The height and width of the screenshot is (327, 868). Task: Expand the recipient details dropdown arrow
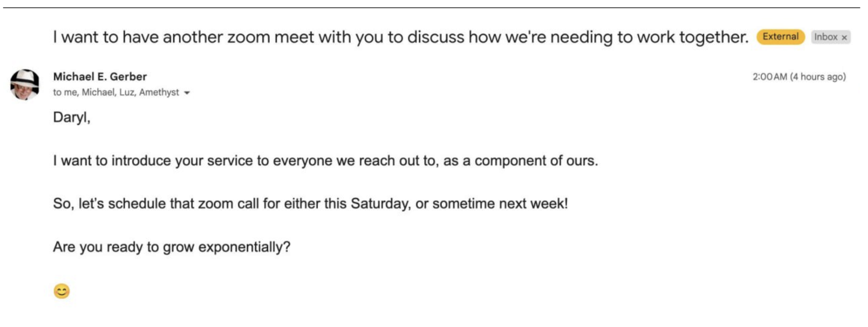pyautogui.click(x=187, y=93)
